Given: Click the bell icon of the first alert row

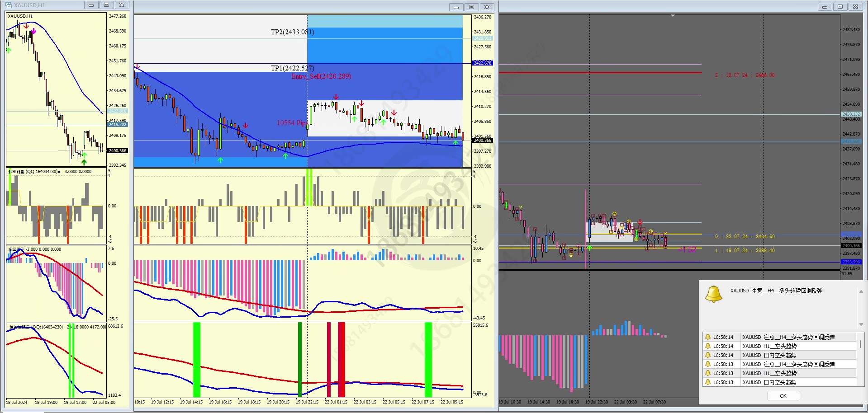Looking at the screenshot, I should [708, 337].
